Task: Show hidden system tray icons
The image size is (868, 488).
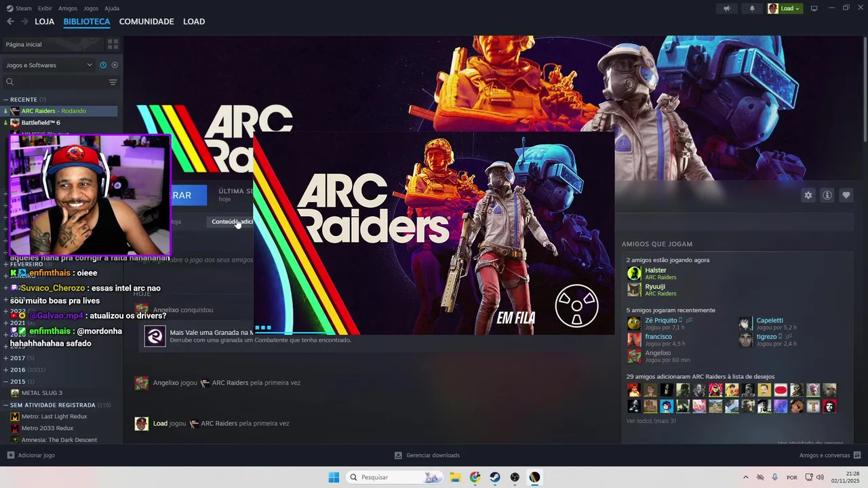Action: [746, 477]
